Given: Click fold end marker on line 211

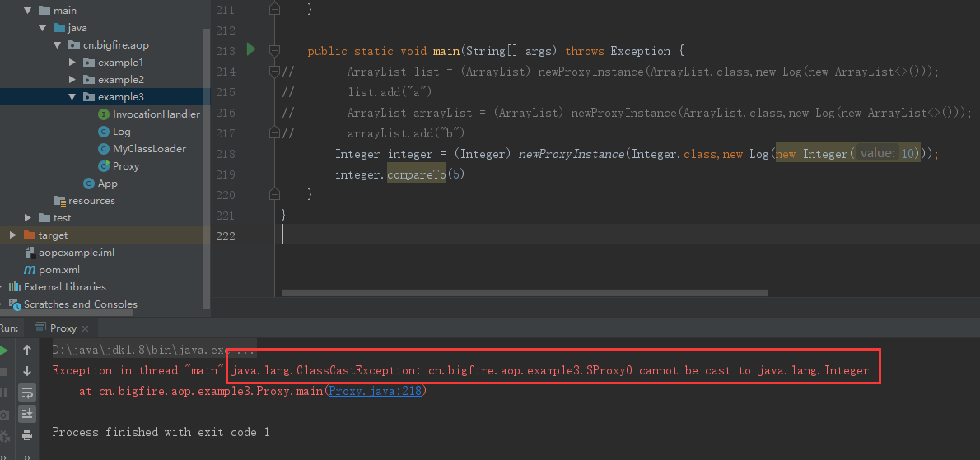Looking at the screenshot, I should [273, 9].
